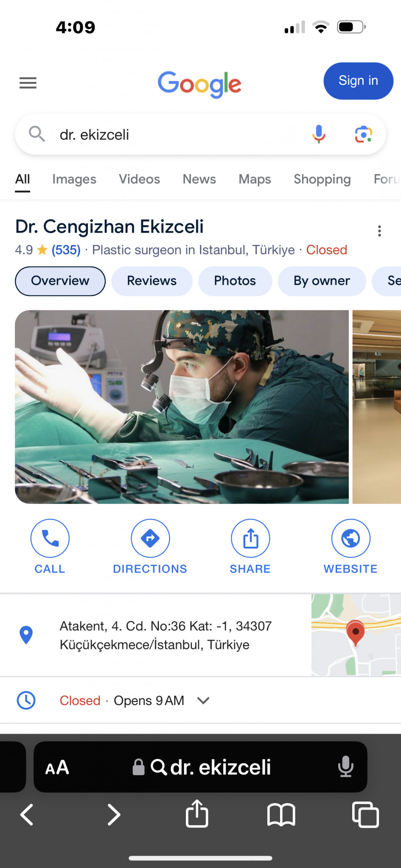Open the Website globe icon
Image resolution: width=401 pixels, height=868 pixels.
[x=351, y=538]
